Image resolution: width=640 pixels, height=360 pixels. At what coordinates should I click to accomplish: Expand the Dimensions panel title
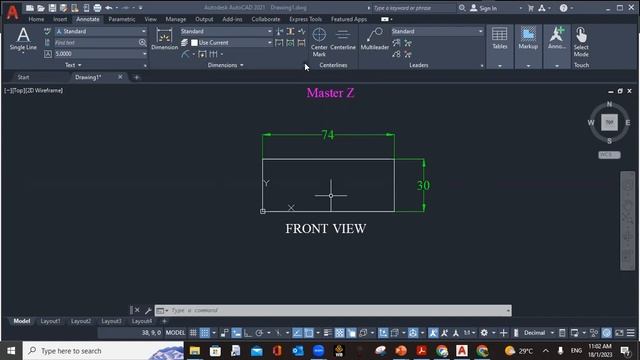[x=225, y=65]
